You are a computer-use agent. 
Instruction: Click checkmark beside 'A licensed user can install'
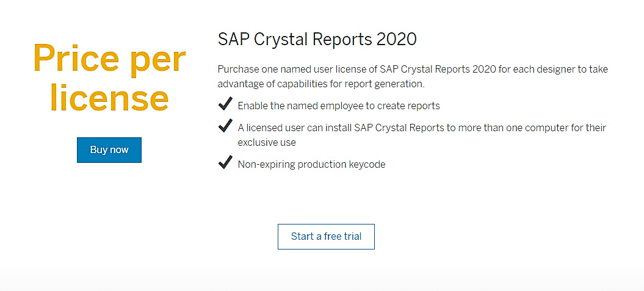225,126
